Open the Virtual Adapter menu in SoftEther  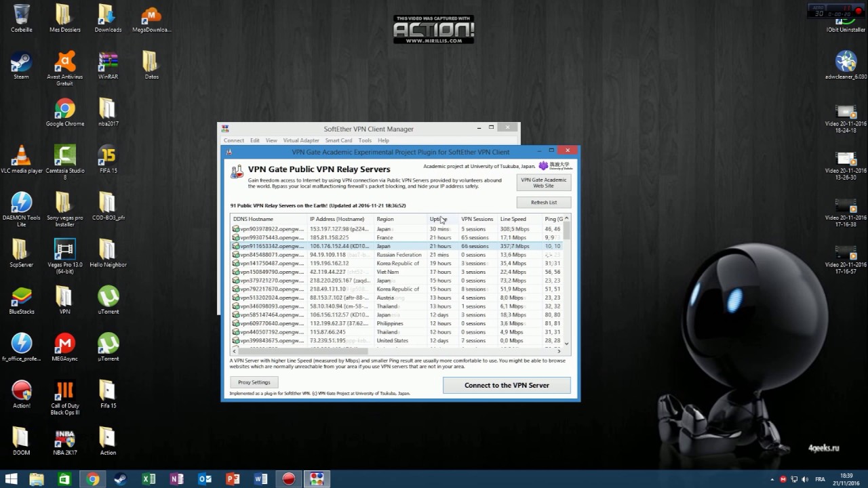pos(301,140)
